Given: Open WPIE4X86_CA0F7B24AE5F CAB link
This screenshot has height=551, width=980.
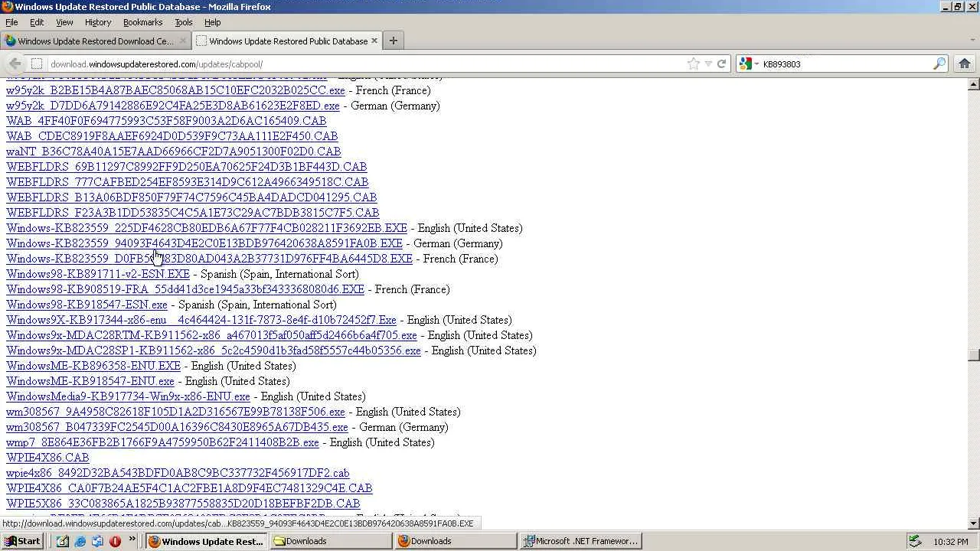Looking at the screenshot, I should pos(189,488).
